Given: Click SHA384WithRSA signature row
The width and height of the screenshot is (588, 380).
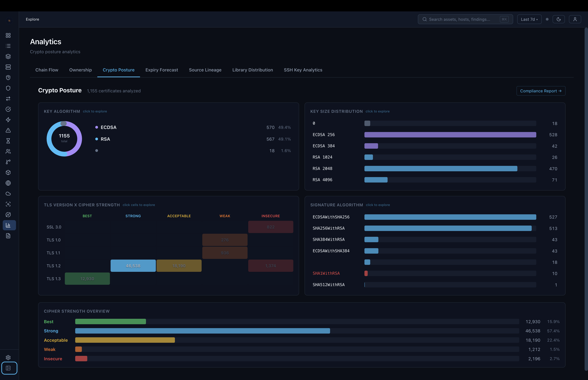Looking at the screenshot, I should pos(435,240).
